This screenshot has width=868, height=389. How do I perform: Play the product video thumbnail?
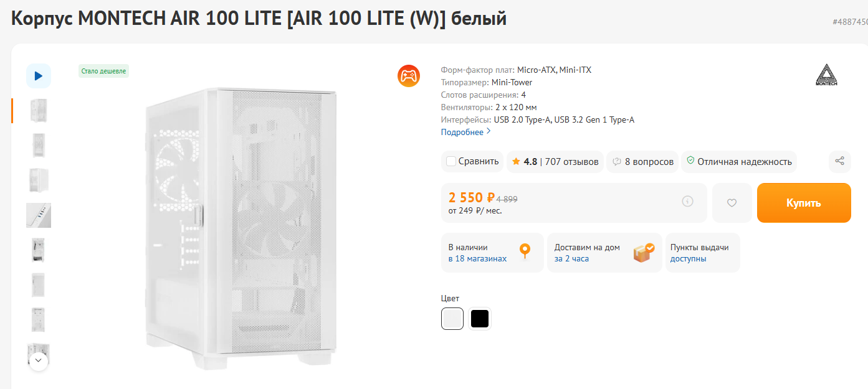click(x=39, y=76)
